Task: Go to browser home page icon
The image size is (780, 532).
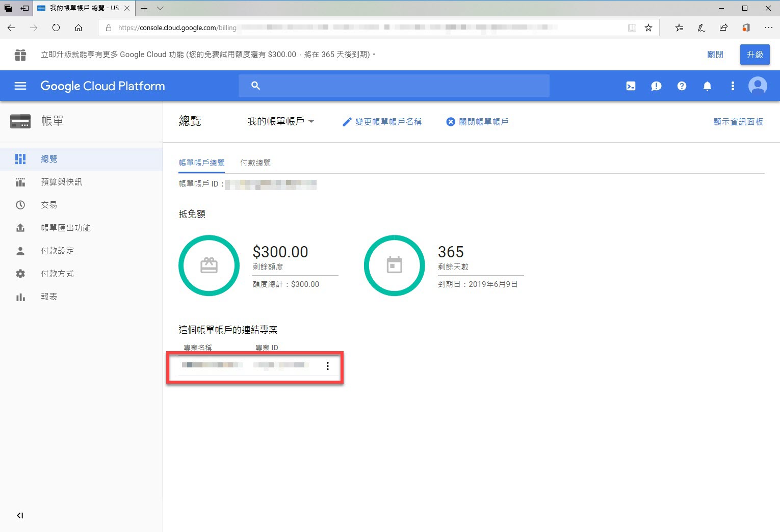Action: [x=79, y=28]
